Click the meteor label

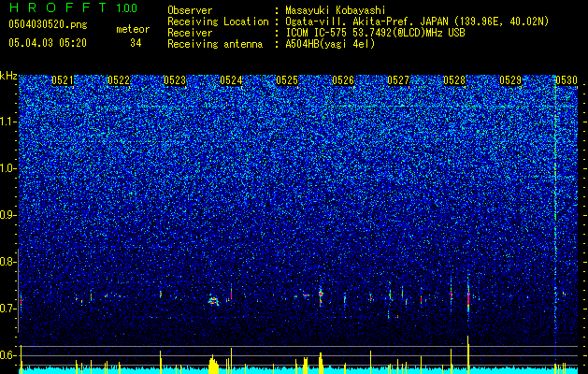[x=133, y=29]
